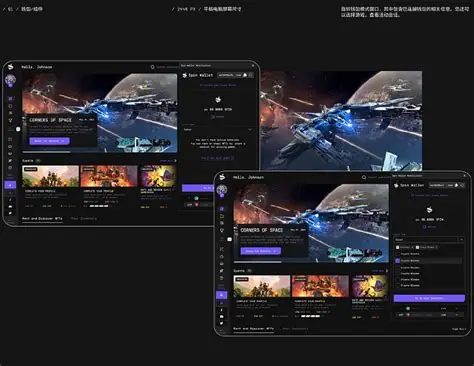Click the Spin logo at top of upper tablet sidebar
The height and width of the screenshot is (366, 474).
tap(11, 67)
